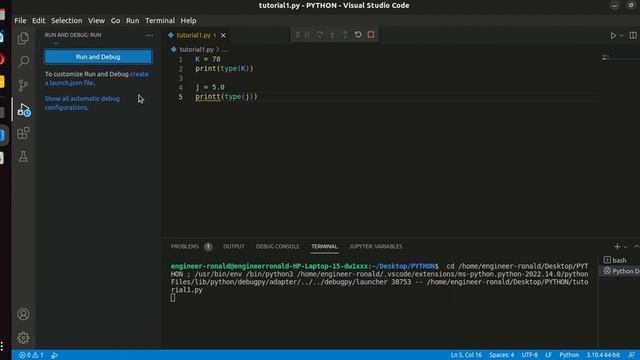Click the Run and Debug button
This screenshot has width=640, height=360.
[x=98, y=57]
